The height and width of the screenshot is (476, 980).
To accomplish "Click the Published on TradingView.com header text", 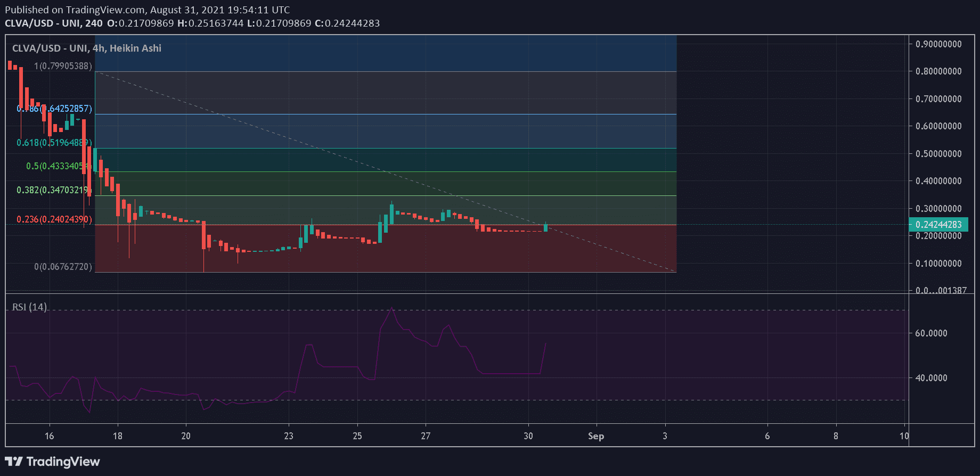I will [x=147, y=10].
